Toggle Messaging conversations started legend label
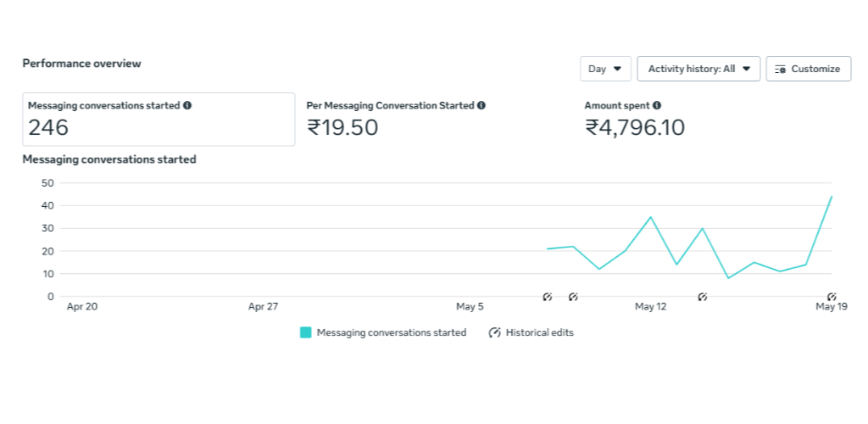This screenshot has height=424, width=868. click(x=392, y=332)
